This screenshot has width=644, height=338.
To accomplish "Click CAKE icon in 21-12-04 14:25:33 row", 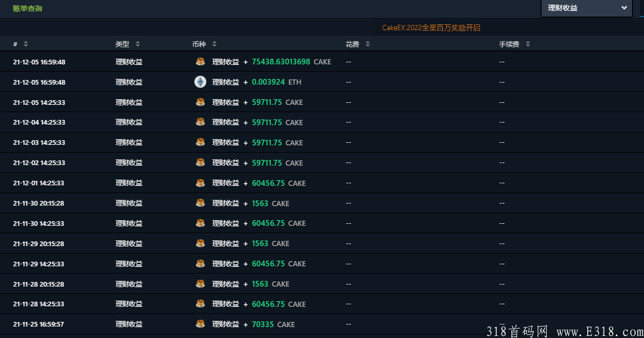I will point(200,123).
